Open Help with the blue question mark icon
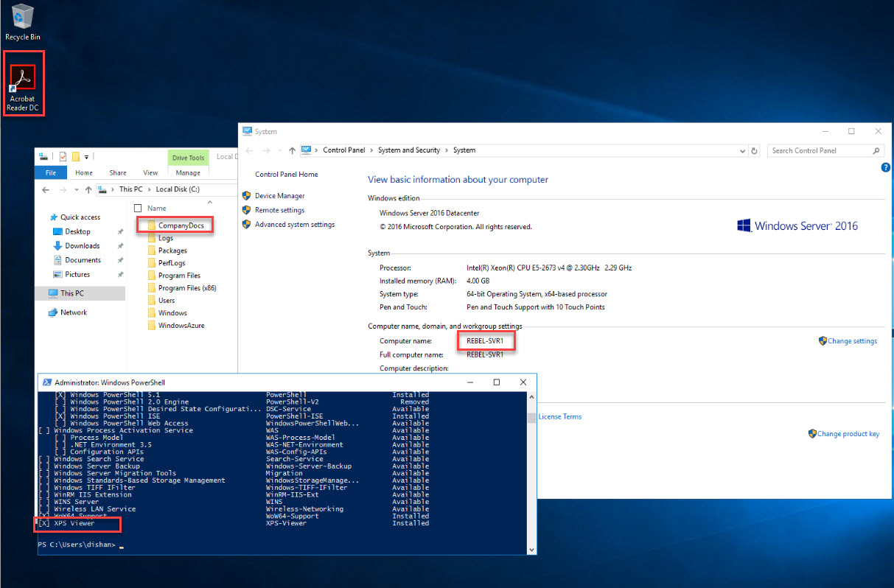This screenshot has height=588, width=894. pyautogui.click(x=886, y=167)
